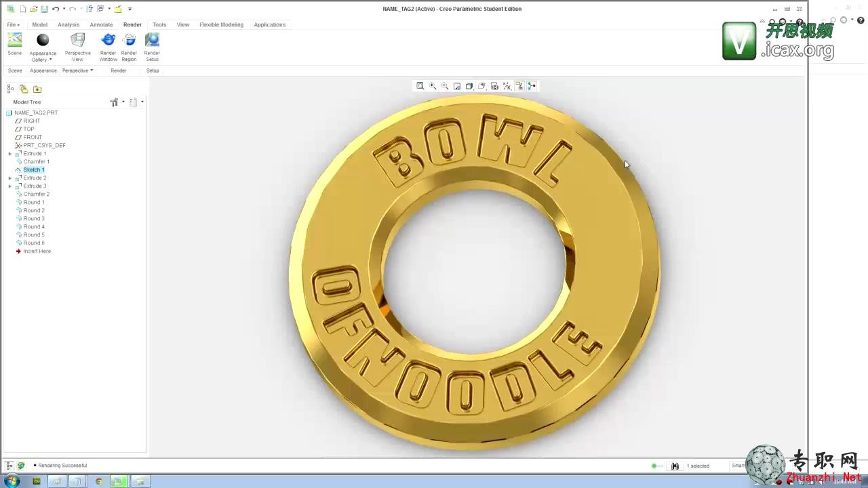This screenshot has height=488, width=868.
Task: Open the Favorites folder tab icon
Action: point(37,89)
